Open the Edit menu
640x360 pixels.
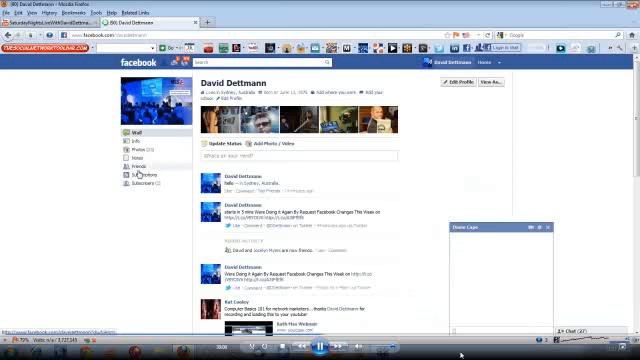[x=18, y=13]
